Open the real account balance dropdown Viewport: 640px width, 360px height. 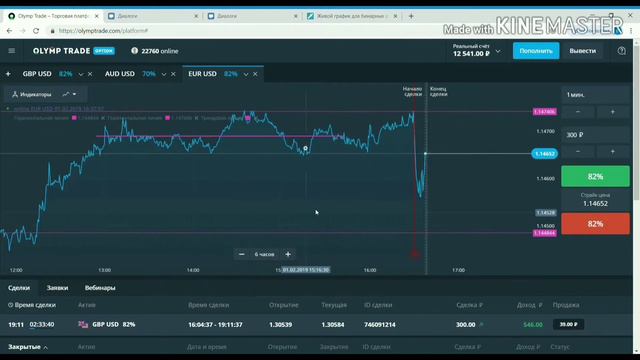point(498,51)
